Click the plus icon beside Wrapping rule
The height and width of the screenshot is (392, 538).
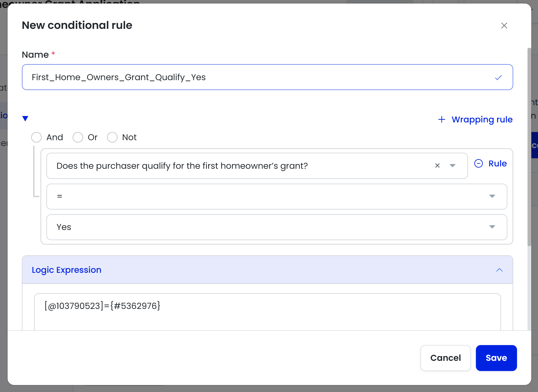(441, 119)
